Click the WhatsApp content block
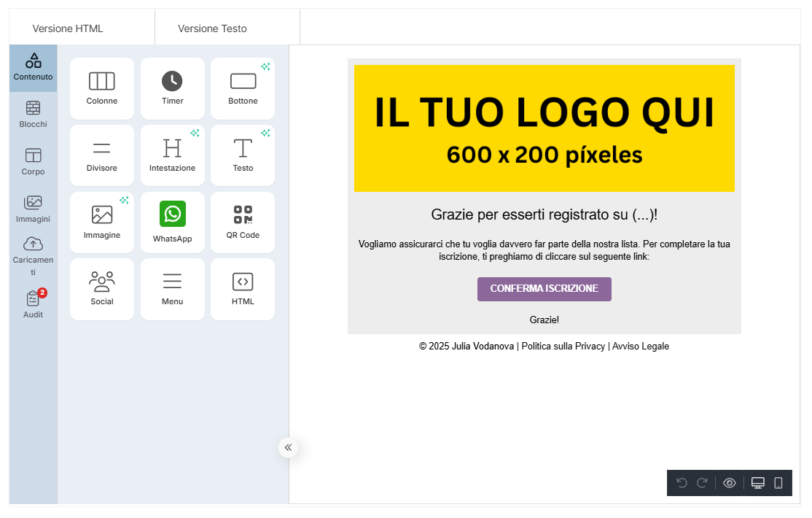This screenshot has height=518, width=812. coord(172,222)
